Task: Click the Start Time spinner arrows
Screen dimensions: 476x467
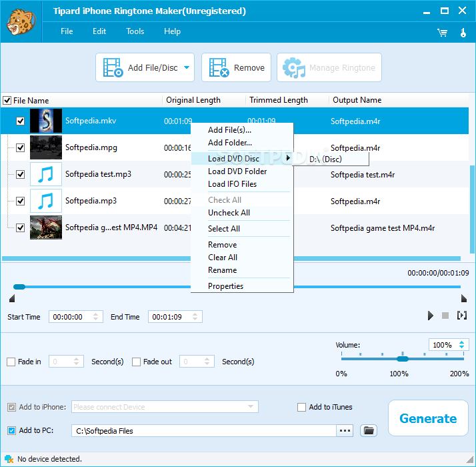Action: click(x=95, y=317)
